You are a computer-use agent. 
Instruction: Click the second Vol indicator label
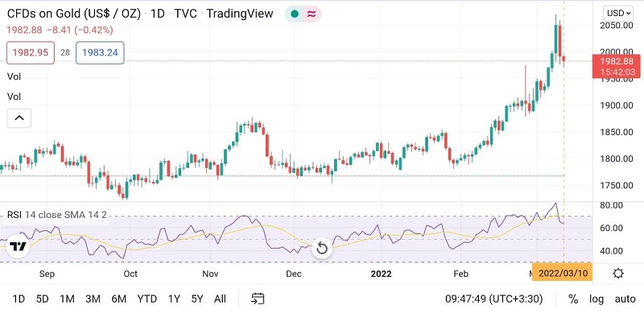(x=14, y=97)
